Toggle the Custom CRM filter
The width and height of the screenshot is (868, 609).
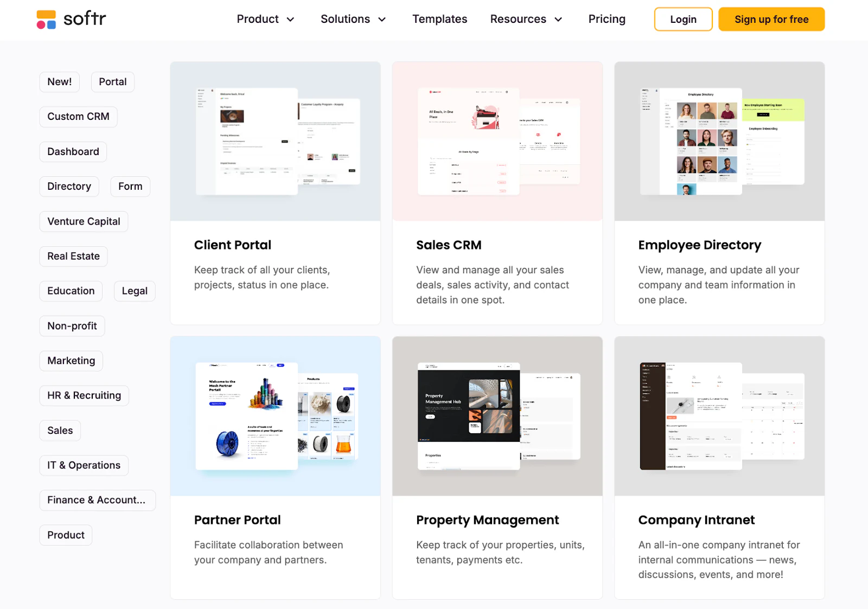pos(78,117)
